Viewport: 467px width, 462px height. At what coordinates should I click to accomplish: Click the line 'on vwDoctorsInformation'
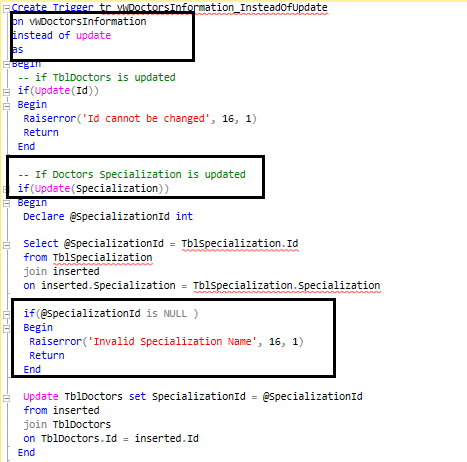[x=79, y=21]
